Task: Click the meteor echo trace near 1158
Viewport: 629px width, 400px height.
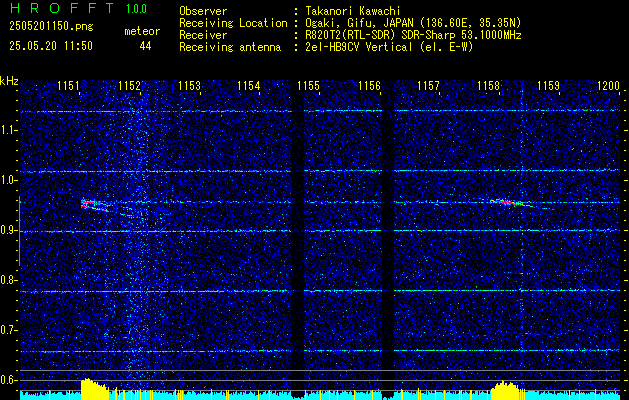Action: tap(509, 203)
